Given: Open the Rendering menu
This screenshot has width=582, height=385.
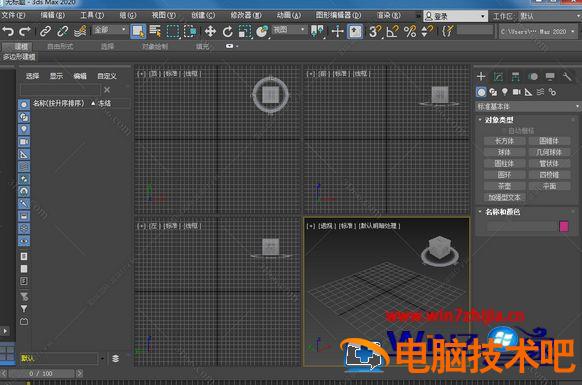Looking at the screenshot, I should tap(389, 16).
